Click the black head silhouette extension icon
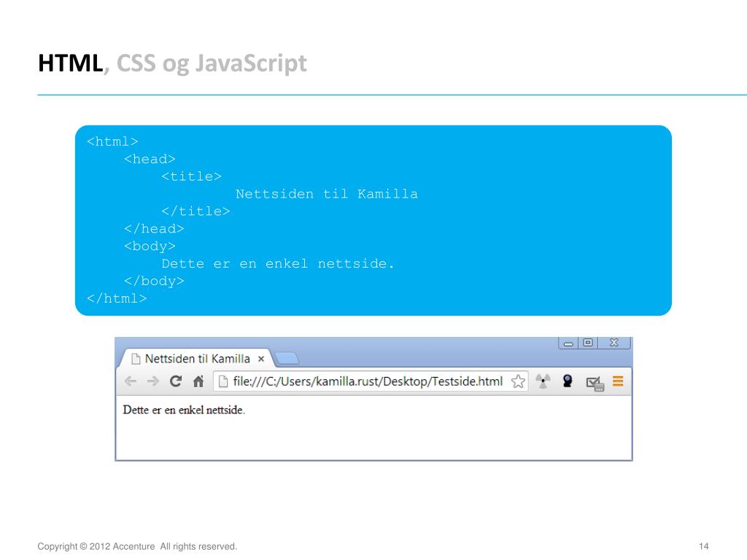 [x=568, y=381]
